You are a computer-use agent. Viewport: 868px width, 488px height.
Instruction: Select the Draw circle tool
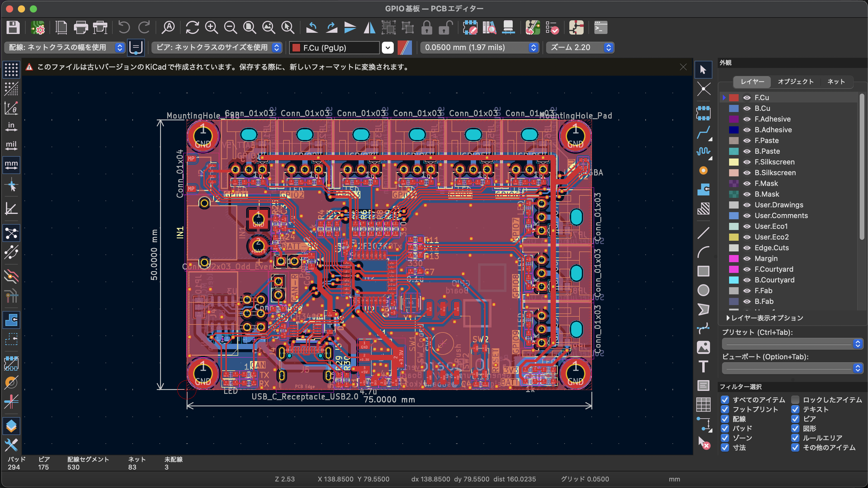click(703, 290)
